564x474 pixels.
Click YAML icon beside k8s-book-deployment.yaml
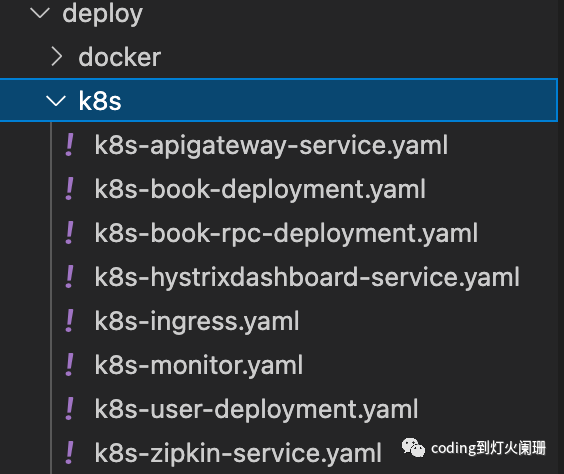point(69,189)
